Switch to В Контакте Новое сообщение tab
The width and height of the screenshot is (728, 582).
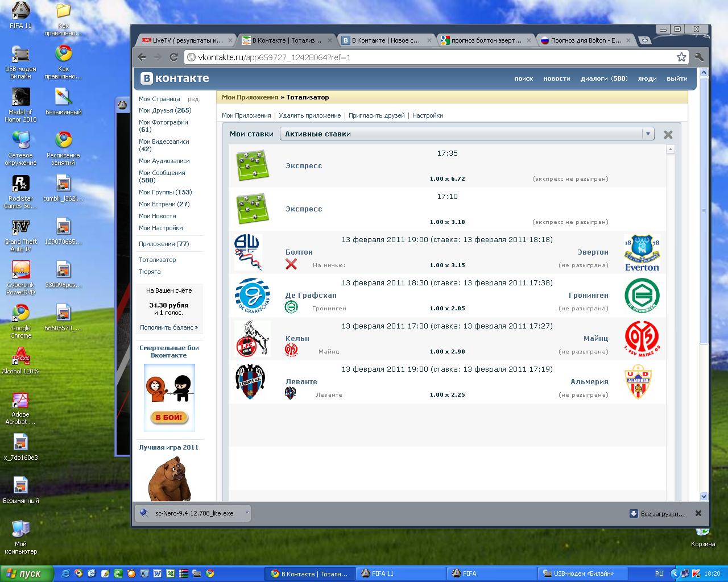386,40
